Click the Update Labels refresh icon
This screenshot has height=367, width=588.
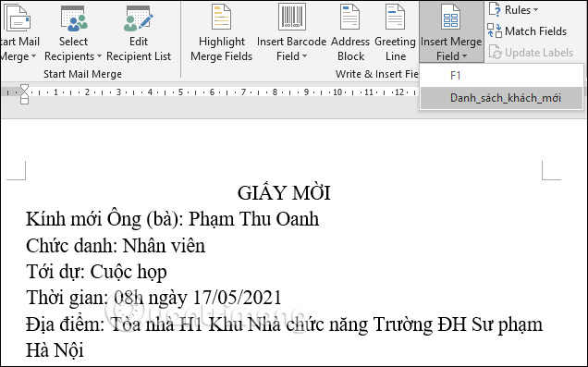coord(495,53)
